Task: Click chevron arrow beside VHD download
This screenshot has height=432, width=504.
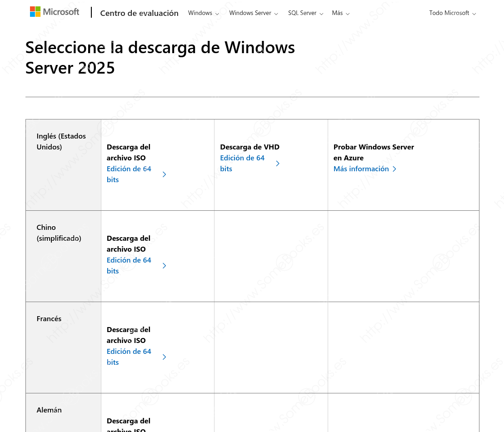Action: point(278,164)
